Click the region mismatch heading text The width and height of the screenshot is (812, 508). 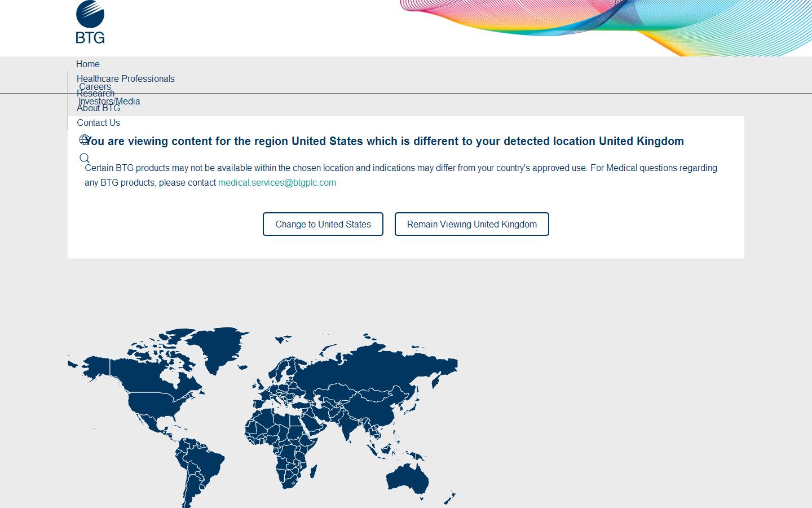[385, 141]
